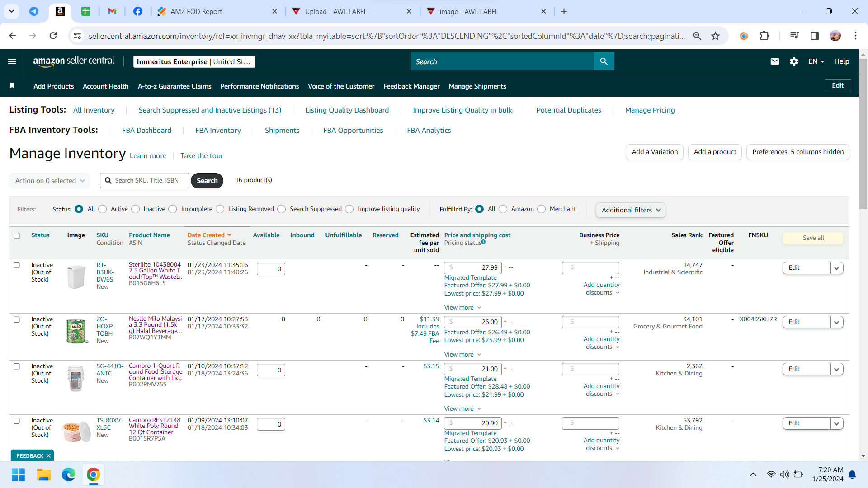Open the Settings gear icon
Viewport: 868px width, 488px height.
[x=794, y=61]
